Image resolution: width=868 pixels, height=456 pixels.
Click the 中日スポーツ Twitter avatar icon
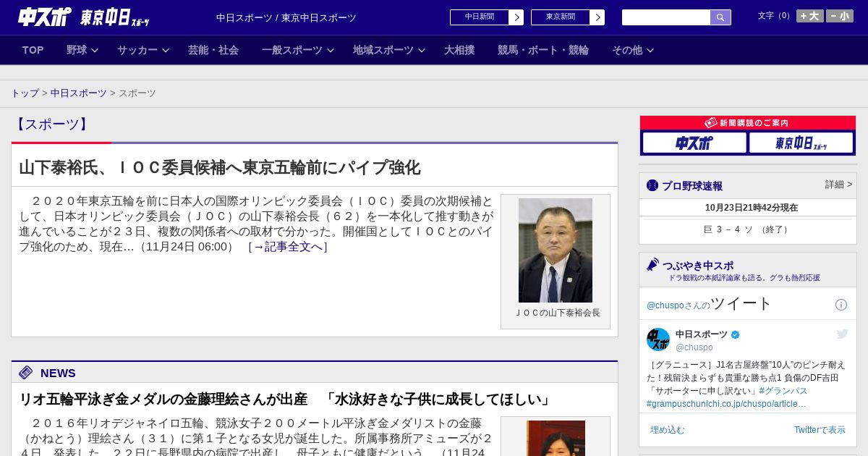658,339
